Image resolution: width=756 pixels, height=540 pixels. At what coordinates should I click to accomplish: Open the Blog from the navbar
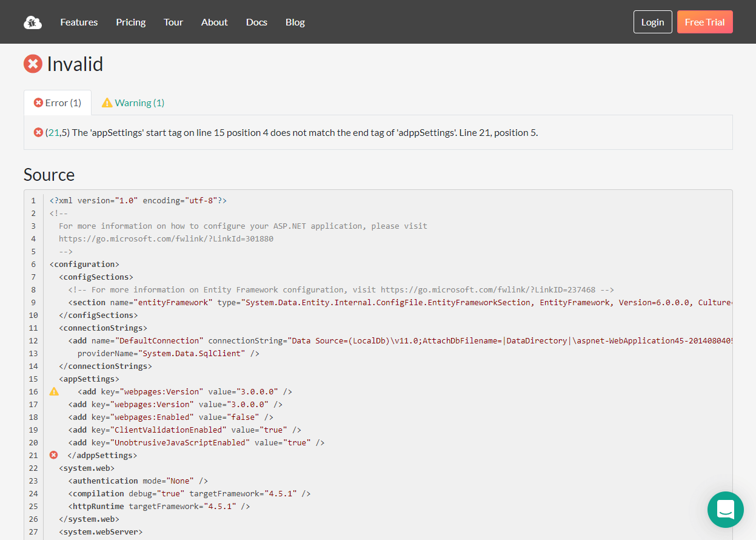pos(295,22)
